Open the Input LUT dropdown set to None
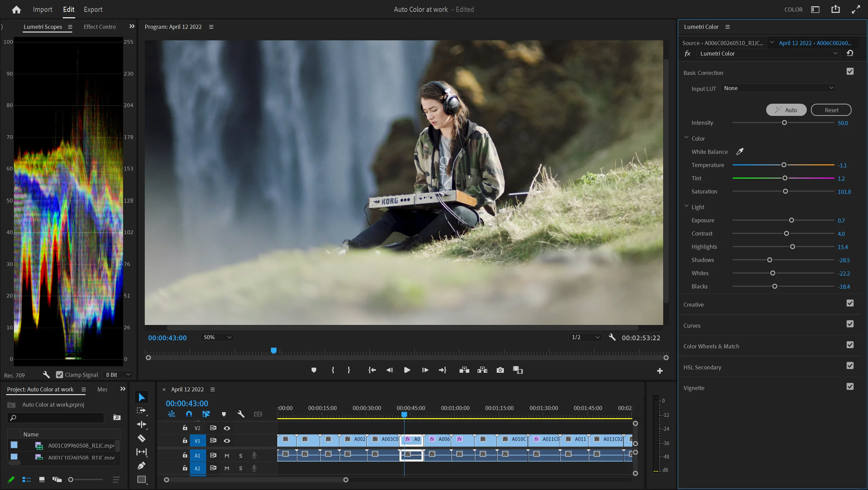Image resolution: width=868 pixels, height=490 pixels. [777, 88]
